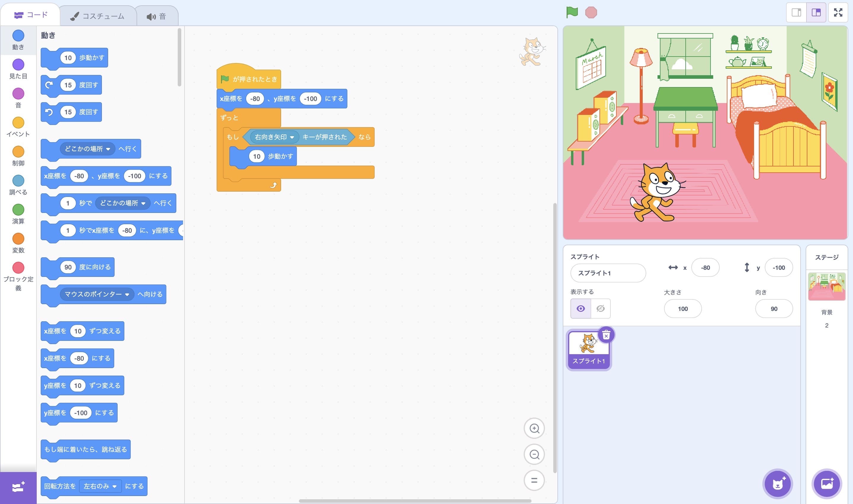Image resolution: width=853 pixels, height=504 pixels.
Task: Edit the sprite y coordinate field
Action: point(779,268)
